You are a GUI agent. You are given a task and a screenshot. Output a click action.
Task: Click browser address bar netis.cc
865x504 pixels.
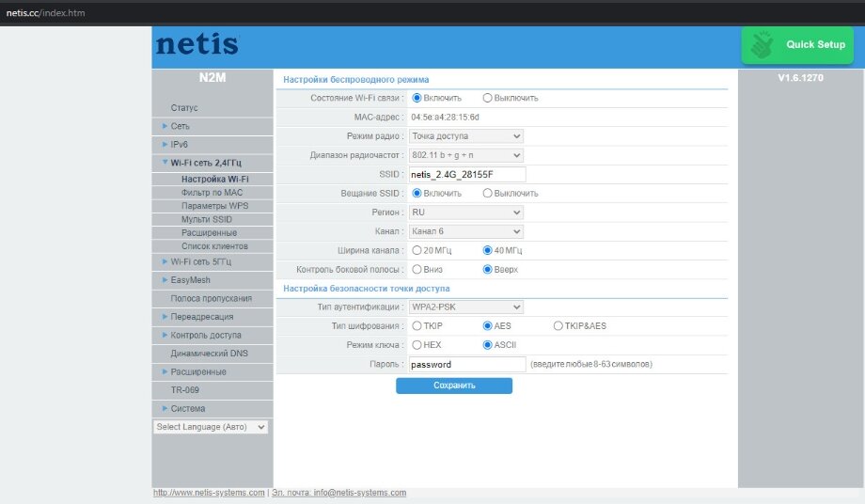click(x=46, y=12)
